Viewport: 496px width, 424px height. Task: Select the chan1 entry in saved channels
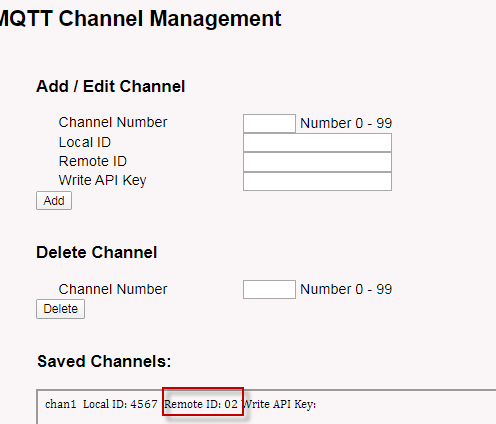point(60,404)
